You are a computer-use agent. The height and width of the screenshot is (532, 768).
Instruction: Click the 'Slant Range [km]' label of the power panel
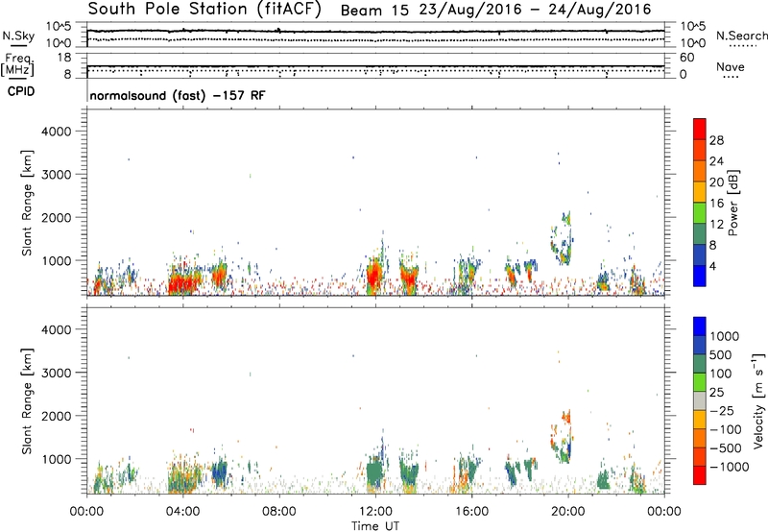tap(27, 203)
